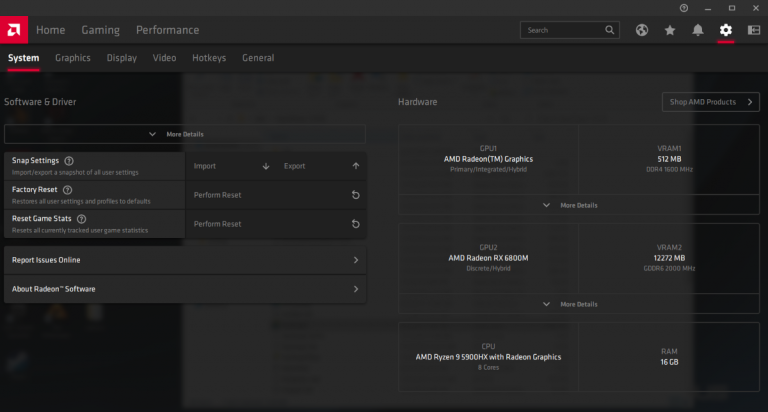Screen dimensions: 768x412
Task: Click the 8 Cores text
Action: (488, 367)
